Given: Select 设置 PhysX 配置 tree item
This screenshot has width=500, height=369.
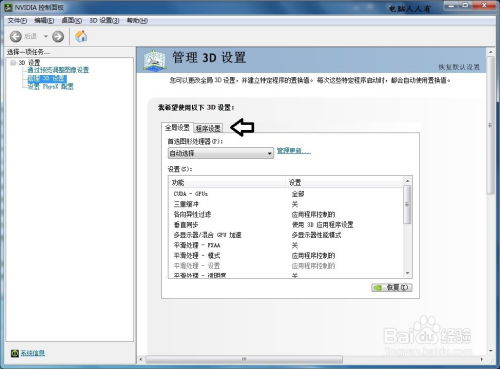Looking at the screenshot, I should point(50,87).
